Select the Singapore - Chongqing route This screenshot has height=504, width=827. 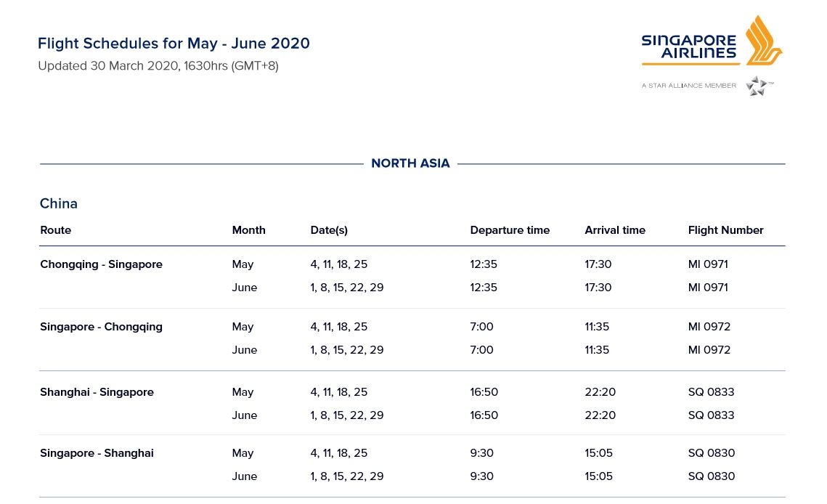(101, 327)
